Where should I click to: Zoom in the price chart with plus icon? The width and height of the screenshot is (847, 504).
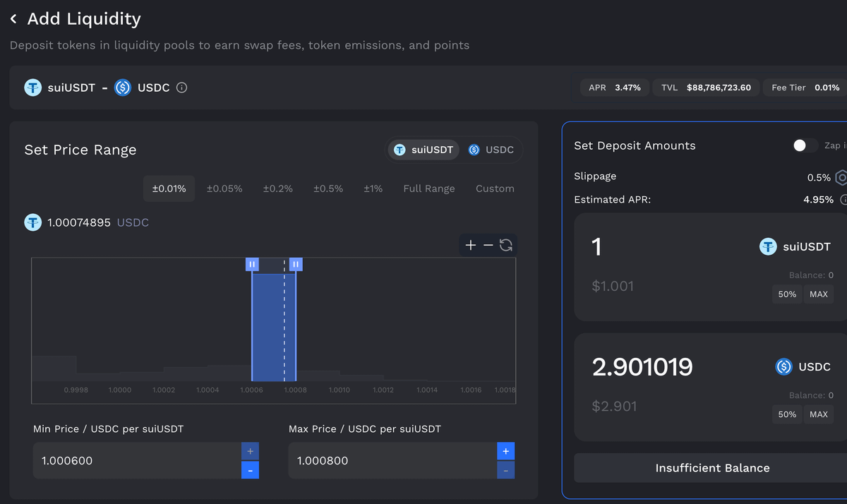471,245
